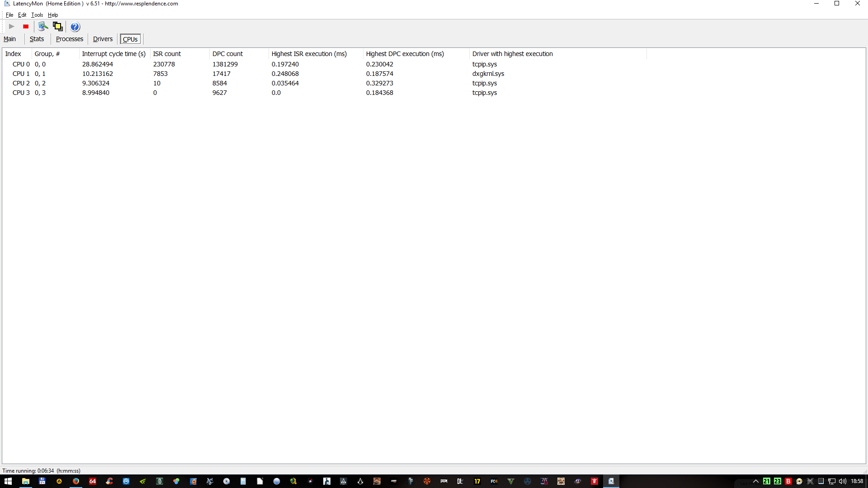This screenshot has width=868, height=488.
Task: Stop monitoring with the red square button
Action: 26,27
